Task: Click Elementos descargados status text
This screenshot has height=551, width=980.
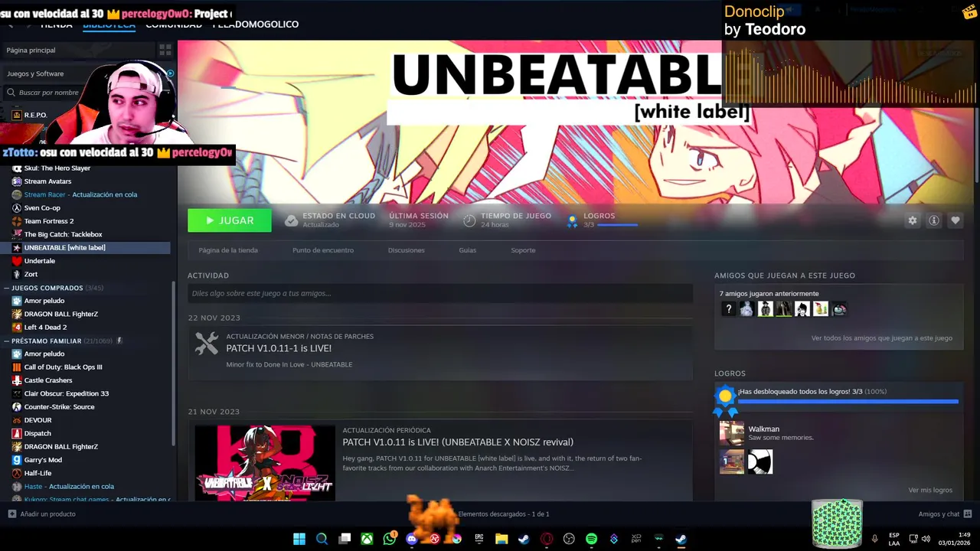Action: point(504,514)
